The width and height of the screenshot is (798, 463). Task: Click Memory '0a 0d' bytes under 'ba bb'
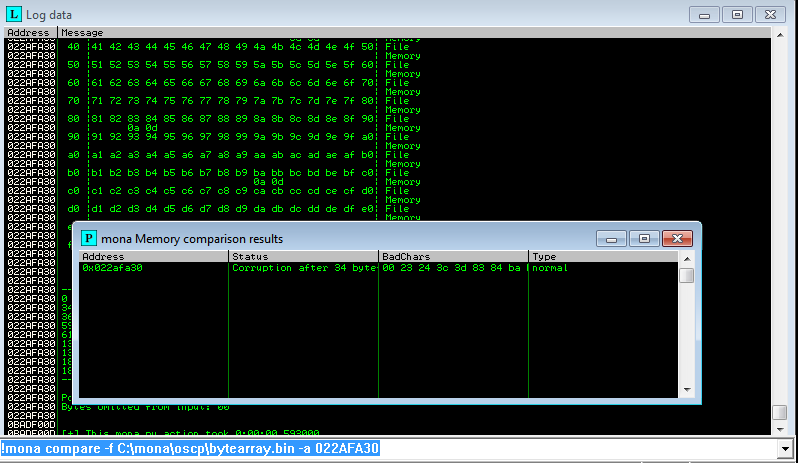coord(268,182)
